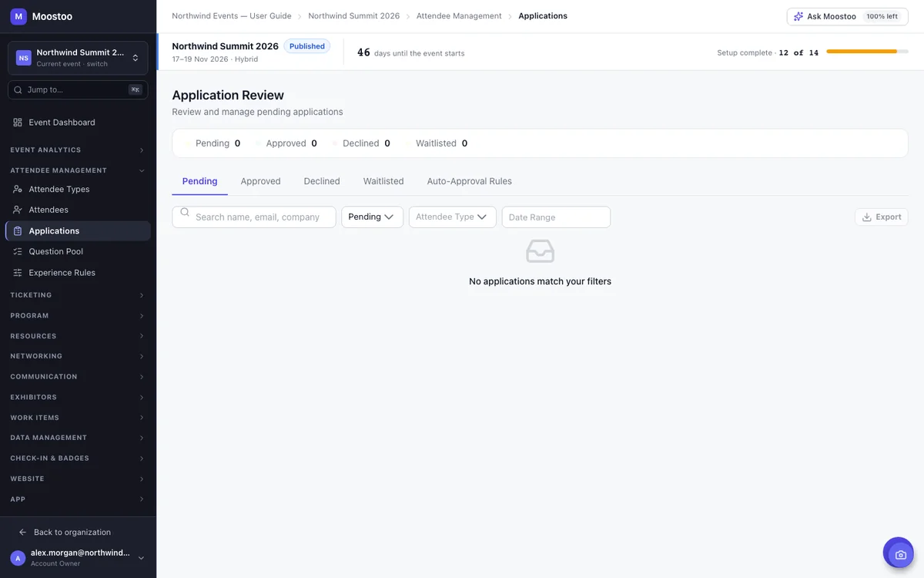Click Attendee Management breadcrumb
924x578 pixels.
tap(459, 15)
